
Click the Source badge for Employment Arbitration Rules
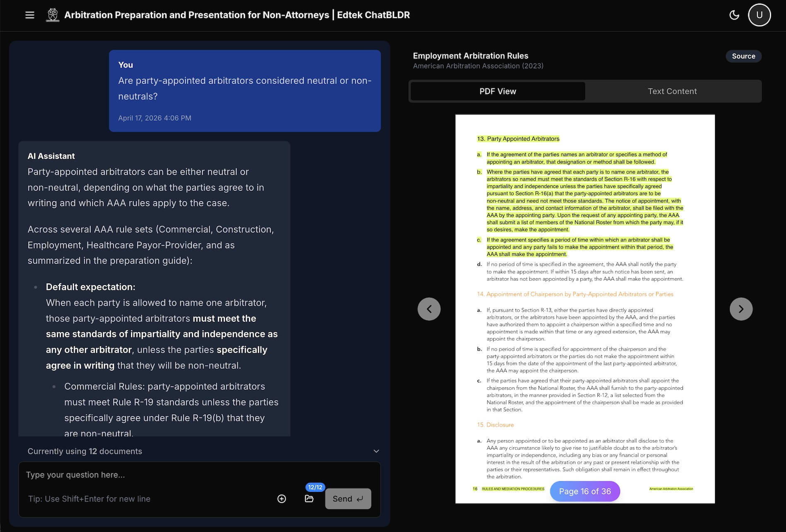[x=743, y=56]
